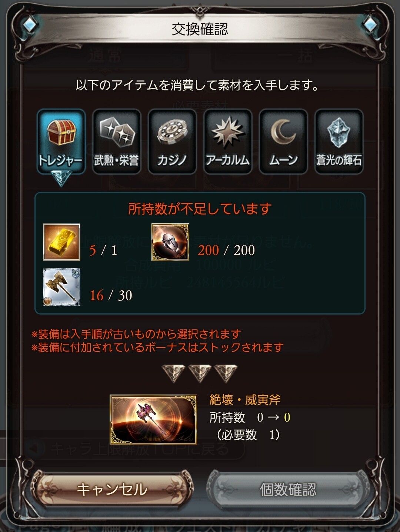Click the right downward arrow gem

point(226,373)
